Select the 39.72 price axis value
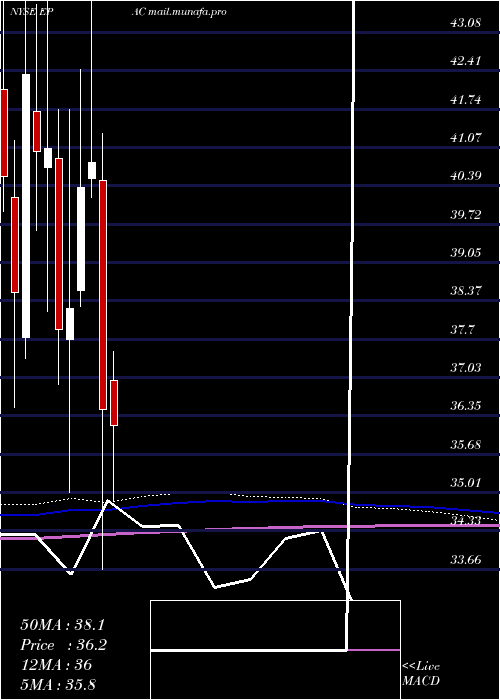Screen dimensions: 500x700 click(465, 215)
